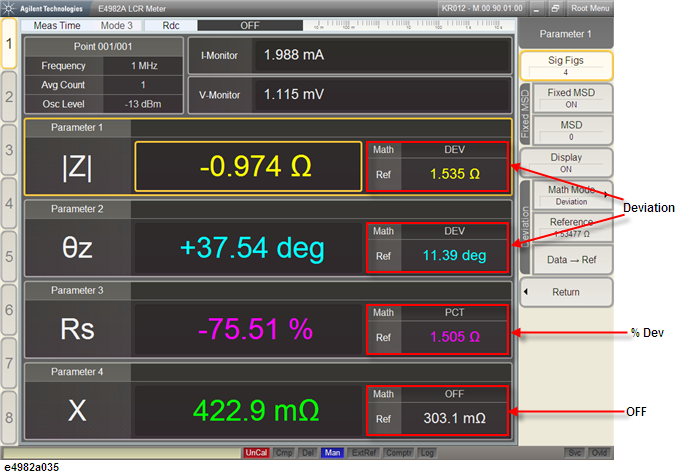Click the Agilent Technologies logo icon
Viewport: 683px width, 476px height.
tap(8, 8)
